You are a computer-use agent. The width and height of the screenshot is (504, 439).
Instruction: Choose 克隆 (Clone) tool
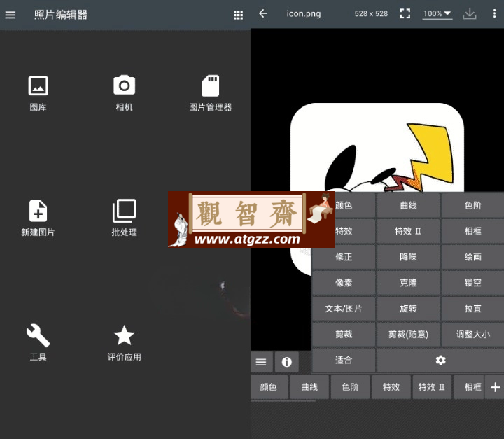(x=408, y=283)
